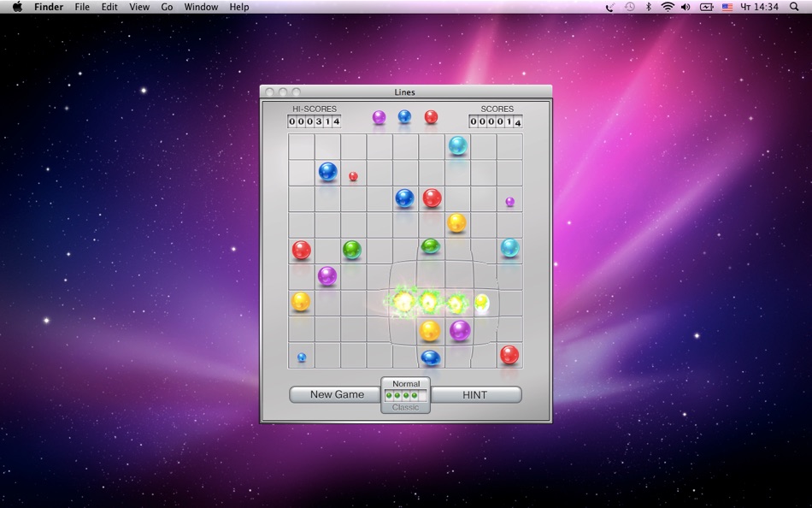The image size is (812, 508).
Task: Click the purple next-ball preview above the board
Action: tap(379, 117)
